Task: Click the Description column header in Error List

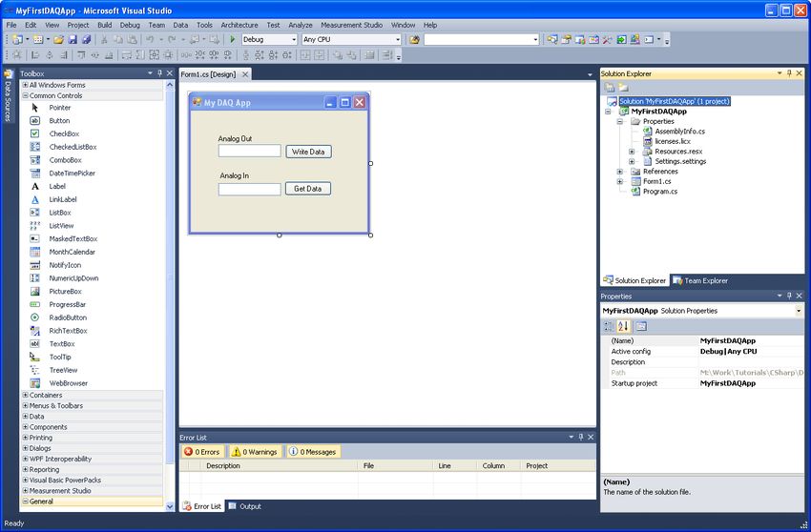Action: click(x=280, y=466)
